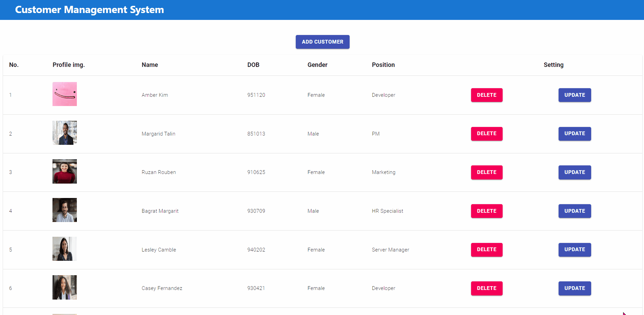Viewport: 644px width, 315px height.
Task: Update customer Margarid Talin
Action: [x=575, y=134]
